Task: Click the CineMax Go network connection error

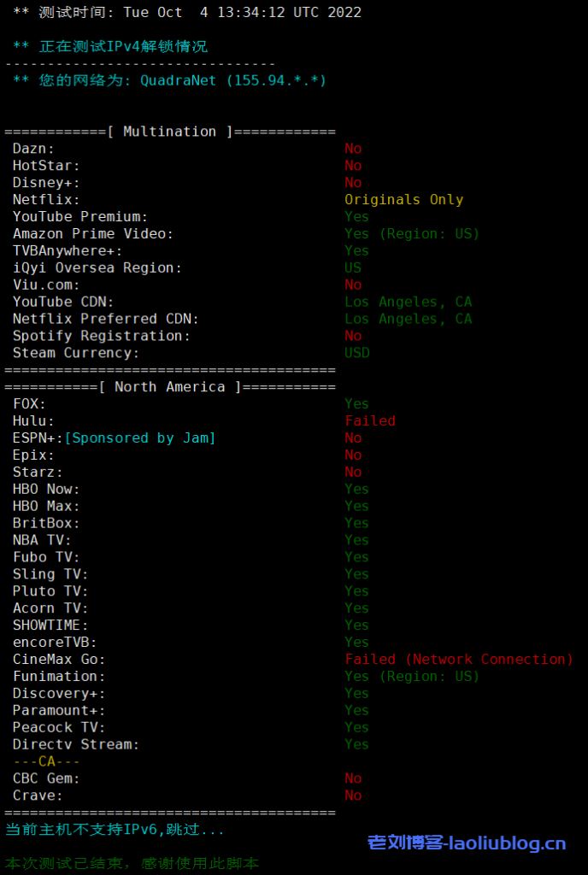Action: (x=459, y=660)
